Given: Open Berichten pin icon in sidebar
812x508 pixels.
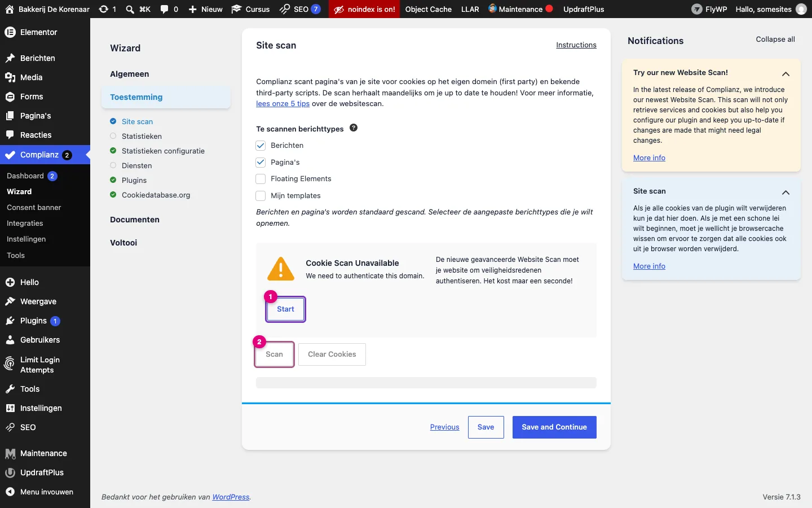Looking at the screenshot, I should [x=10, y=58].
